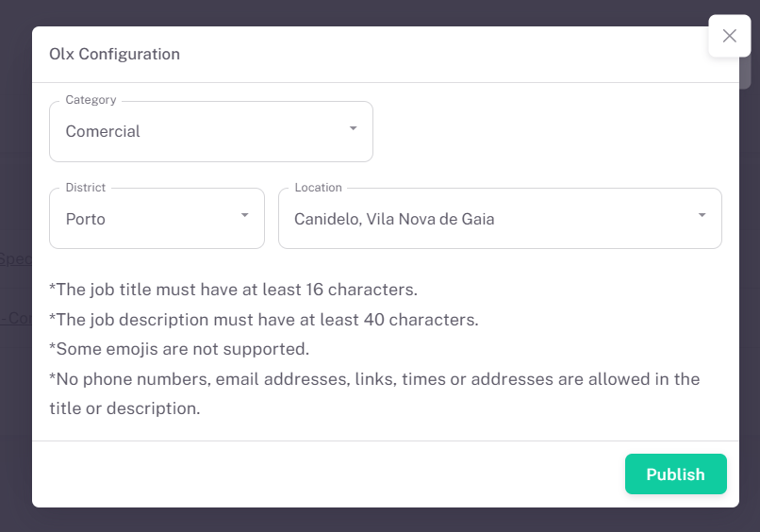Select the Comercial value text
Image resolution: width=760 pixels, height=532 pixels.
(x=103, y=132)
